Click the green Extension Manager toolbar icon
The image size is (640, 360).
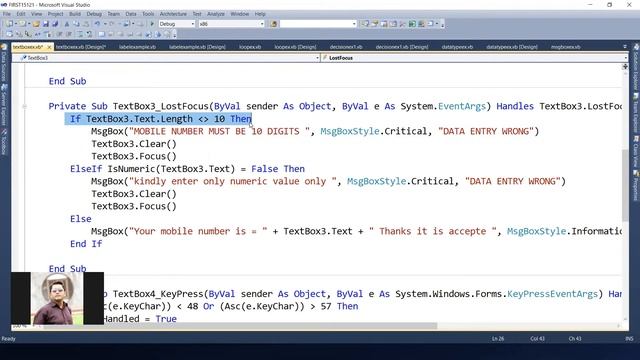(x=412, y=24)
